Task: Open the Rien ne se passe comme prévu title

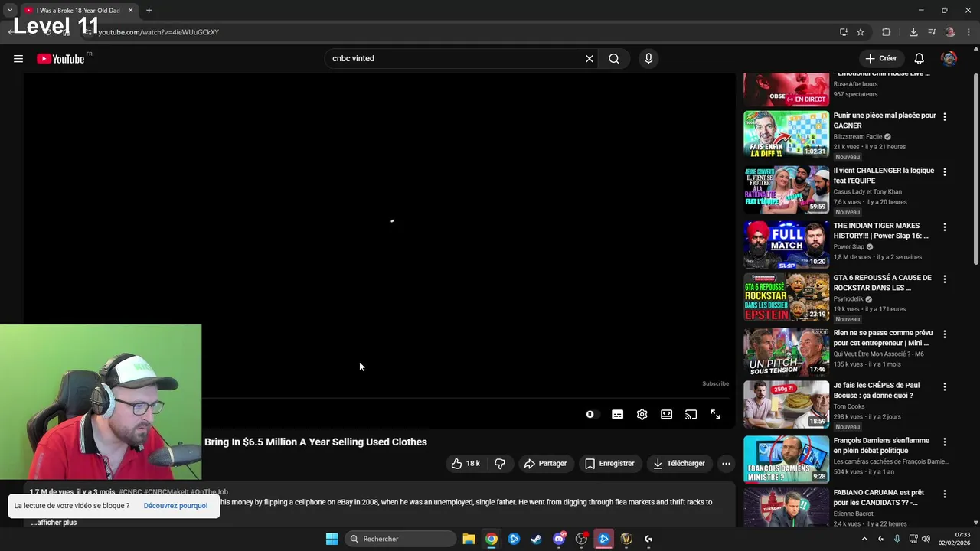Action: tap(883, 337)
